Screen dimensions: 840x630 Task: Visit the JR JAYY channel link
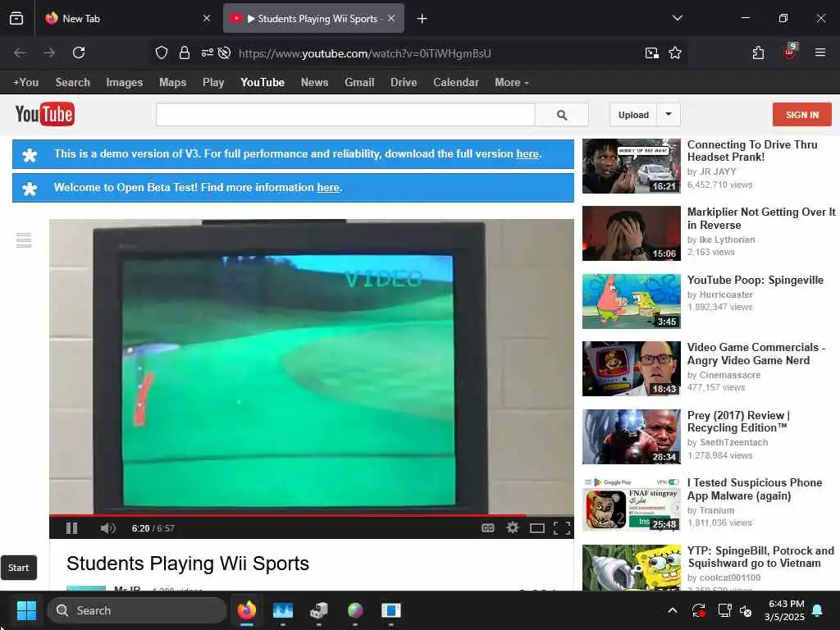click(717, 171)
